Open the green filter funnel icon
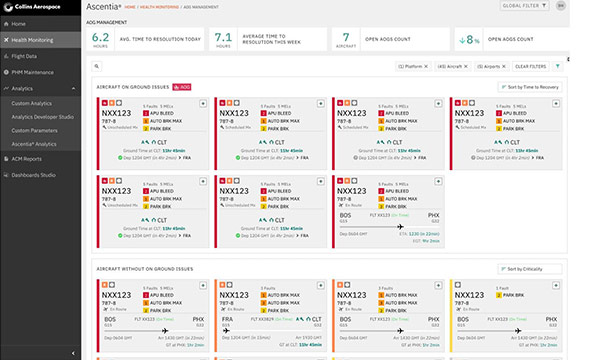The height and width of the screenshot is (360, 600). (558, 66)
